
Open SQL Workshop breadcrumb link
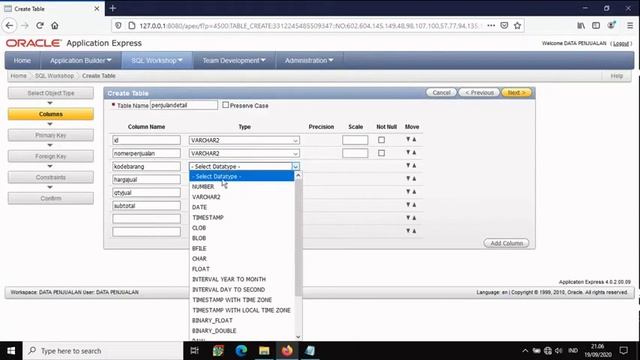tap(54, 76)
